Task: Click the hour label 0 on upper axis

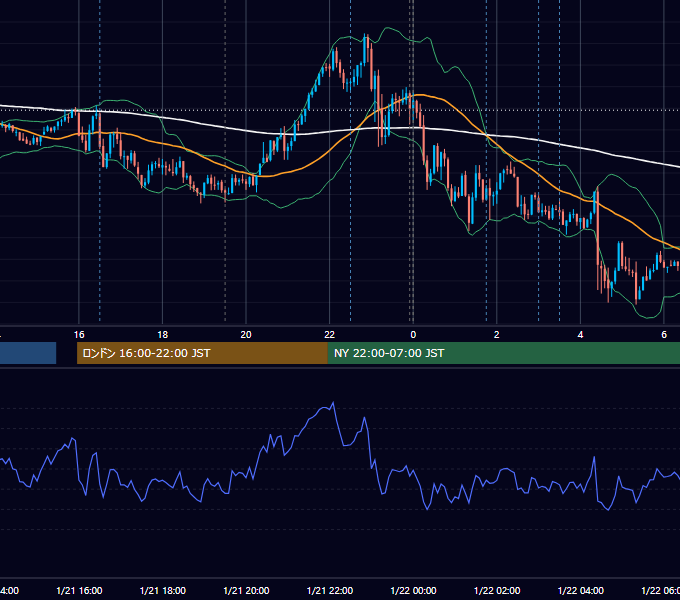Action: (413, 335)
